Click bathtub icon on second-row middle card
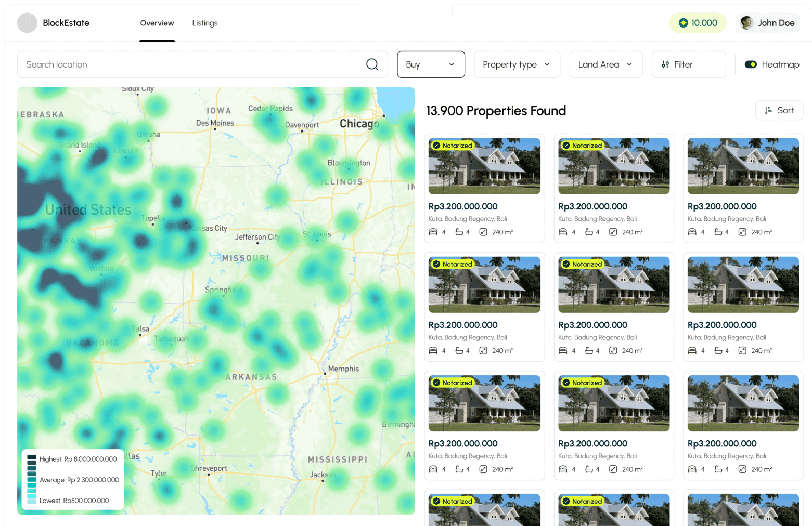 click(589, 351)
